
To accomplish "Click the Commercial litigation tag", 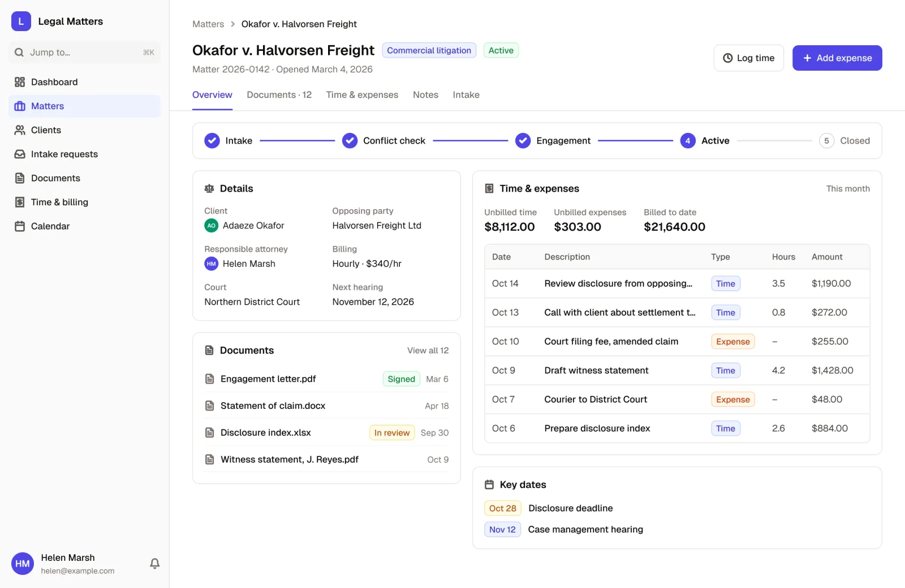I will pos(429,50).
